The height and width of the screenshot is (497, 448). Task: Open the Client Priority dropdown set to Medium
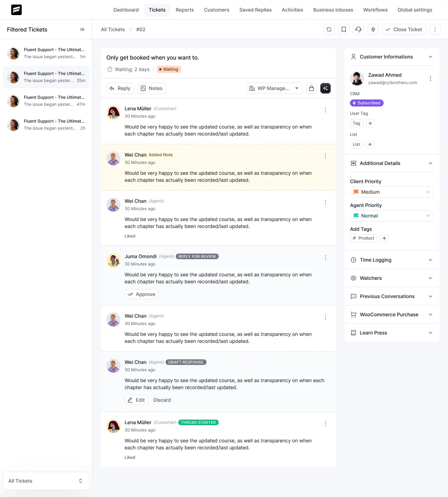[392, 192]
